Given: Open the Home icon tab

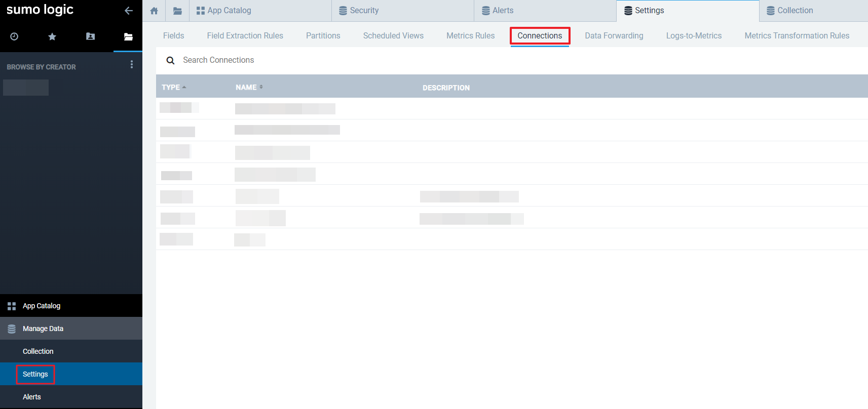Looking at the screenshot, I should pyautogui.click(x=154, y=11).
